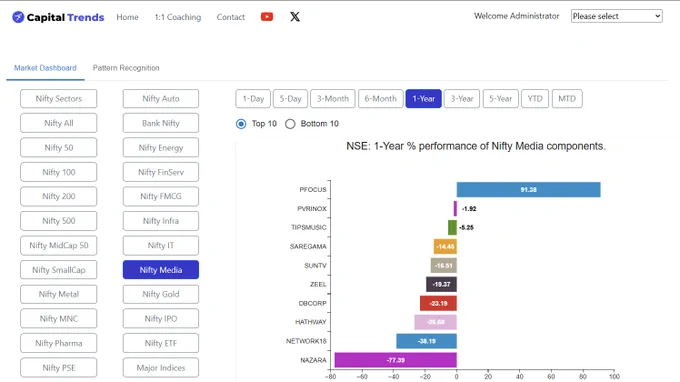Choose Nifty PSE
Screen dimensions: 680x382
point(59,368)
